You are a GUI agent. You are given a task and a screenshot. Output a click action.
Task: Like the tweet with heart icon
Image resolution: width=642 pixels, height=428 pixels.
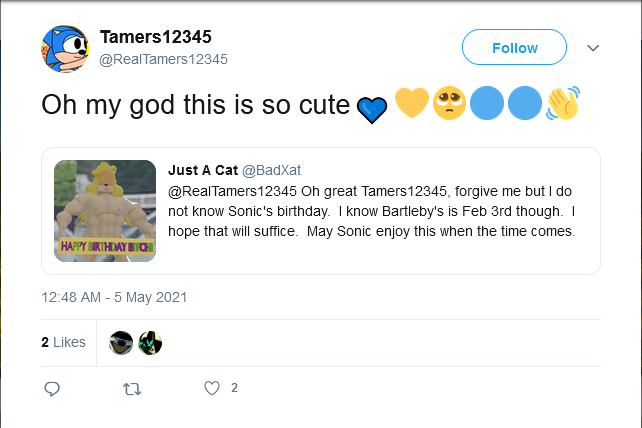[x=211, y=388]
